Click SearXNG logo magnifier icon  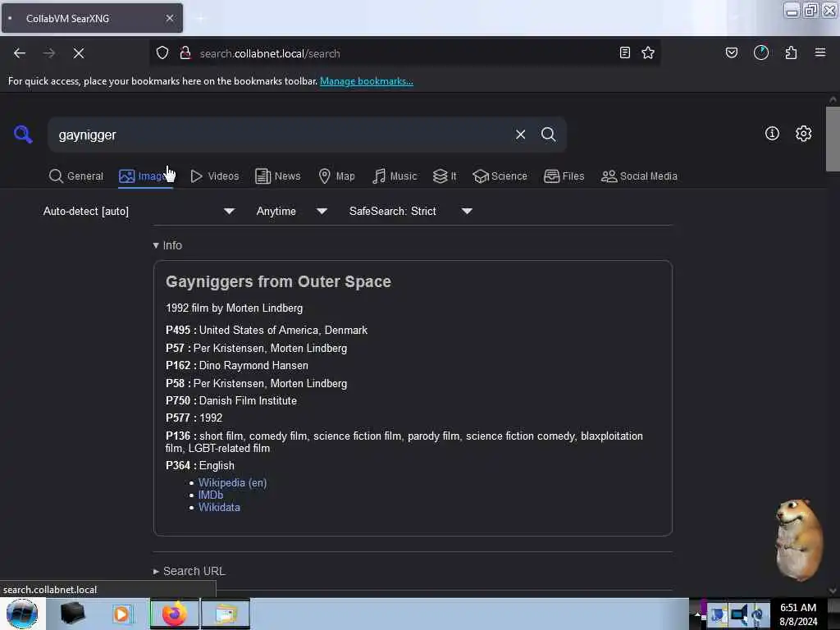23,134
